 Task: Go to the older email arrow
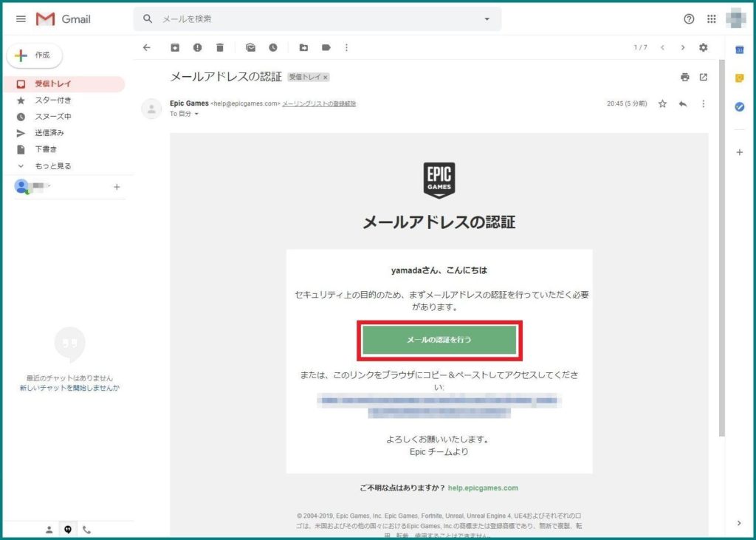tap(683, 47)
